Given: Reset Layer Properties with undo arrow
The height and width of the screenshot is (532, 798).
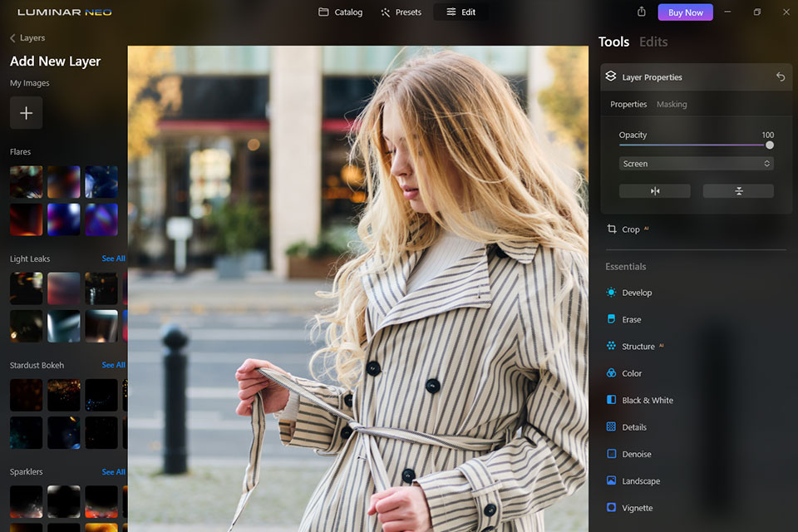Looking at the screenshot, I should click(x=781, y=76).
